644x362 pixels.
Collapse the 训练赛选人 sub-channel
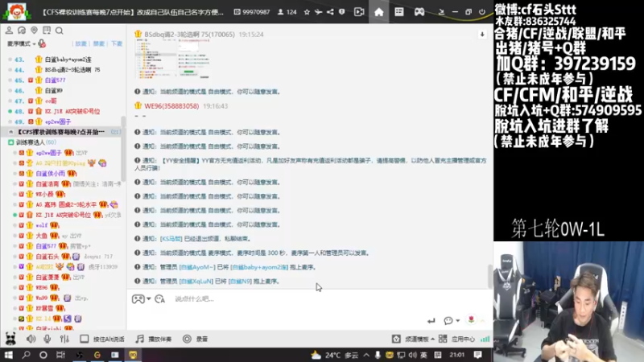point(10,142)
